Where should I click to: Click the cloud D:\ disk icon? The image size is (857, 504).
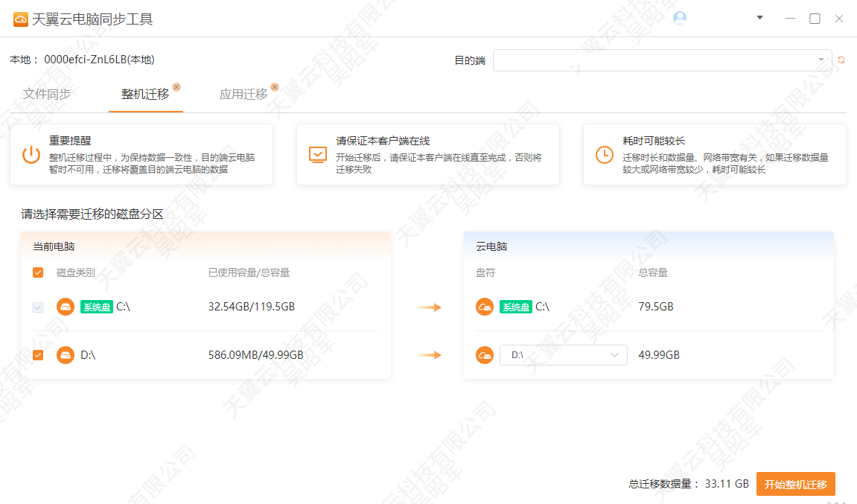click(x=485, y=355)
